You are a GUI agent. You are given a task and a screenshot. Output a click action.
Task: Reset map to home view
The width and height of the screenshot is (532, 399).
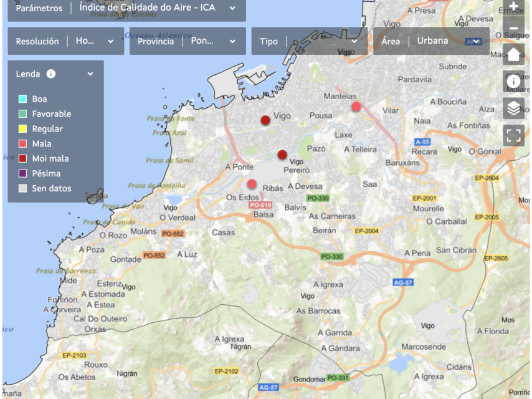point(513,54)
